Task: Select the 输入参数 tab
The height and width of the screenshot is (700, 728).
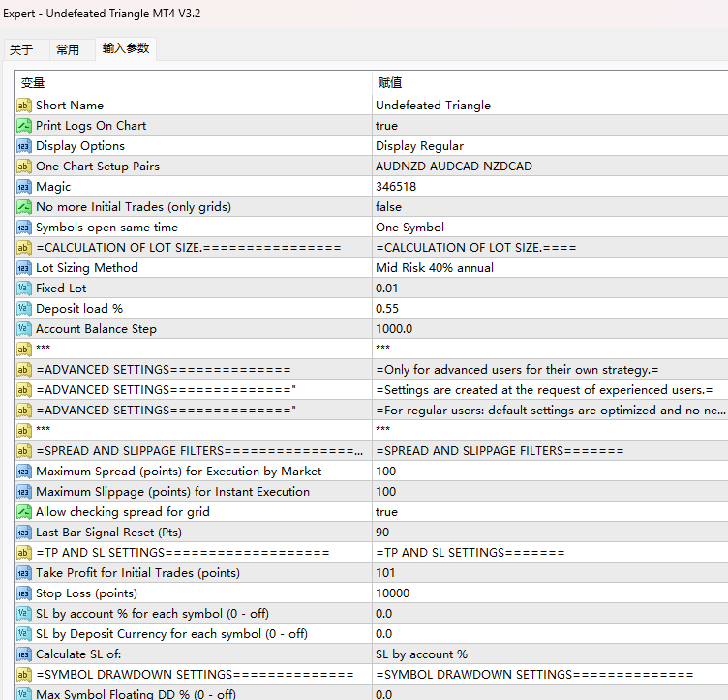Action: click(x=126, y=48)
